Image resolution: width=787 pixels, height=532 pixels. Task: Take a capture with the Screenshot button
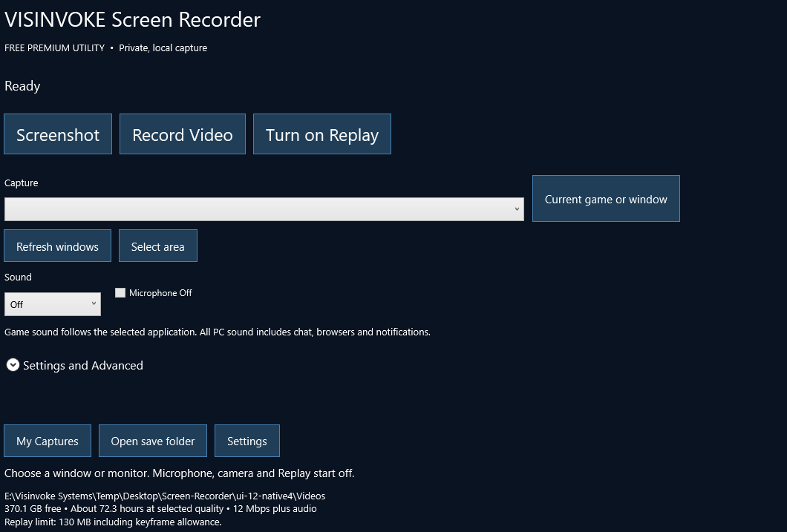[58, 134]
